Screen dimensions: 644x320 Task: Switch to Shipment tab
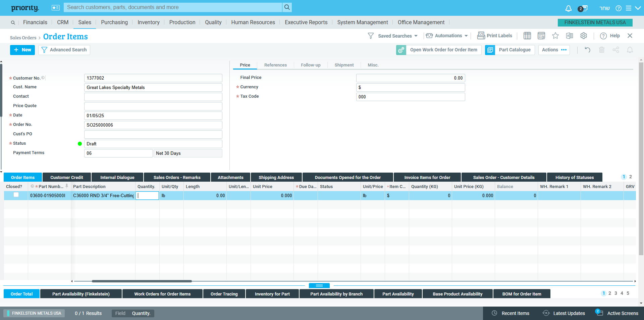tap(344, 65)
